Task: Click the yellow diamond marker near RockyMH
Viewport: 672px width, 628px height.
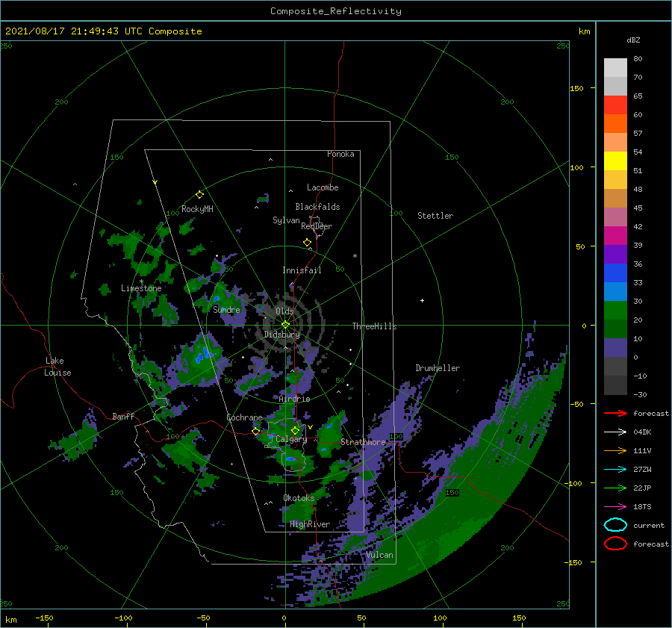Action: pyautogui.click(x=199, y=195)
